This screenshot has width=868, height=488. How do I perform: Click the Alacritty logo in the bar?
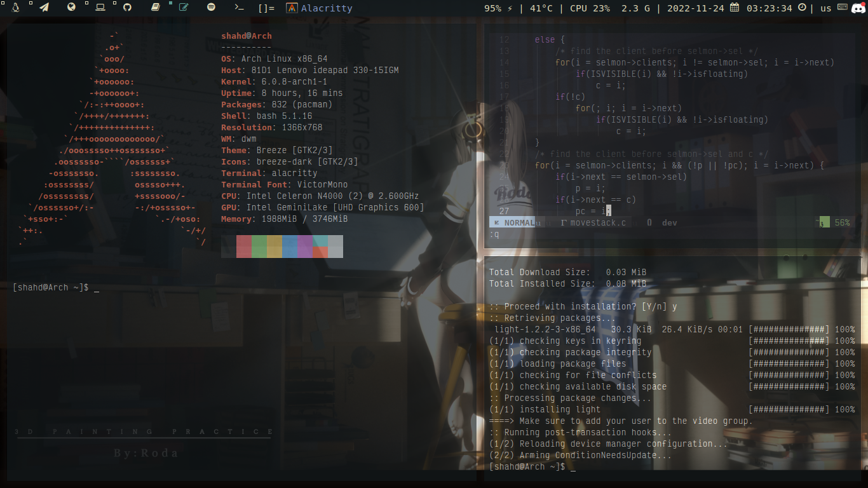(292, 8)
